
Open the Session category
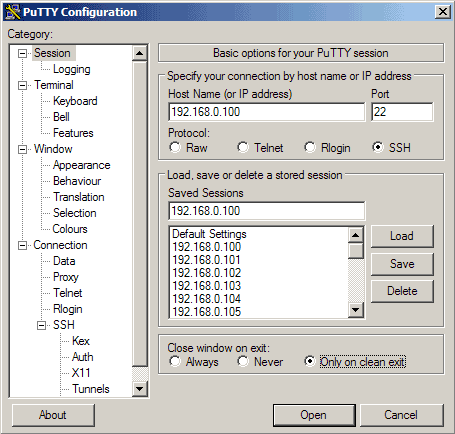[52, 53]
